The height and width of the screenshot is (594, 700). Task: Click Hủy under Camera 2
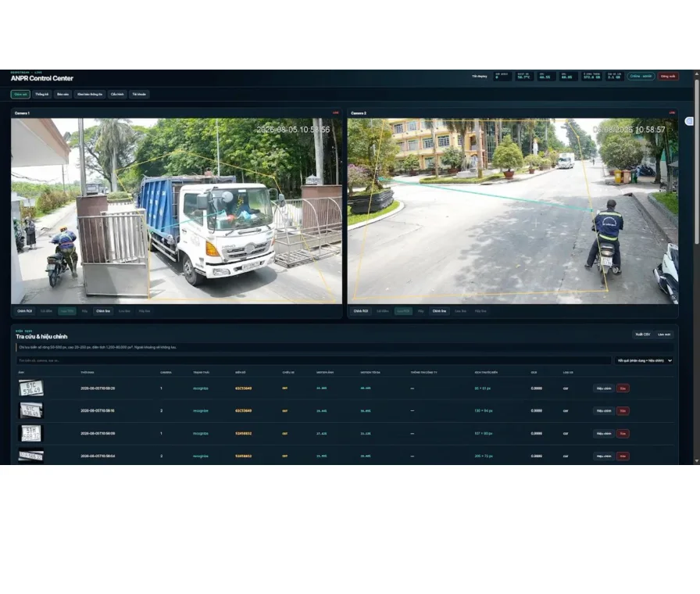420,311
